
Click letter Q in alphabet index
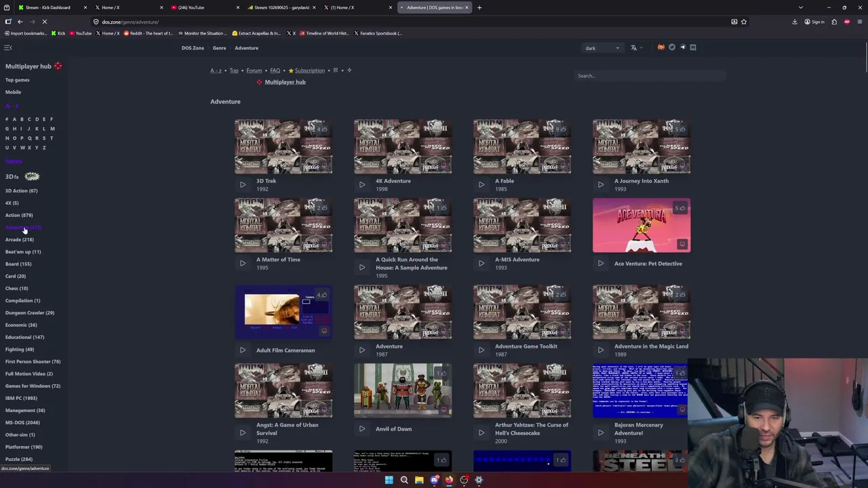point(29,138)
